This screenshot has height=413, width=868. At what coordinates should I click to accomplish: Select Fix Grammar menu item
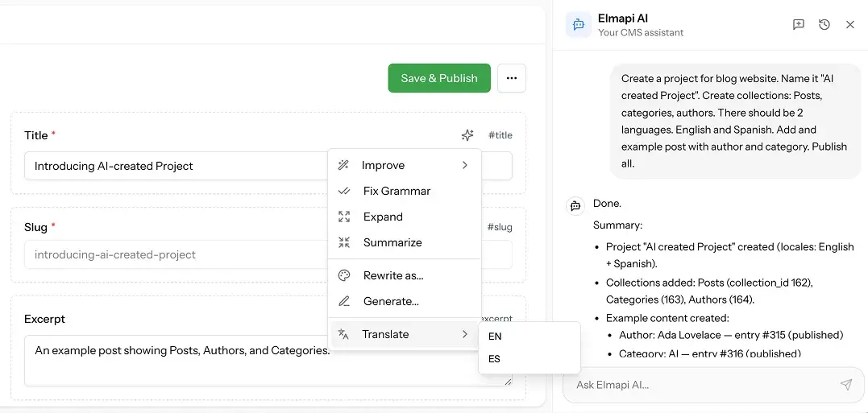[405, 191]
